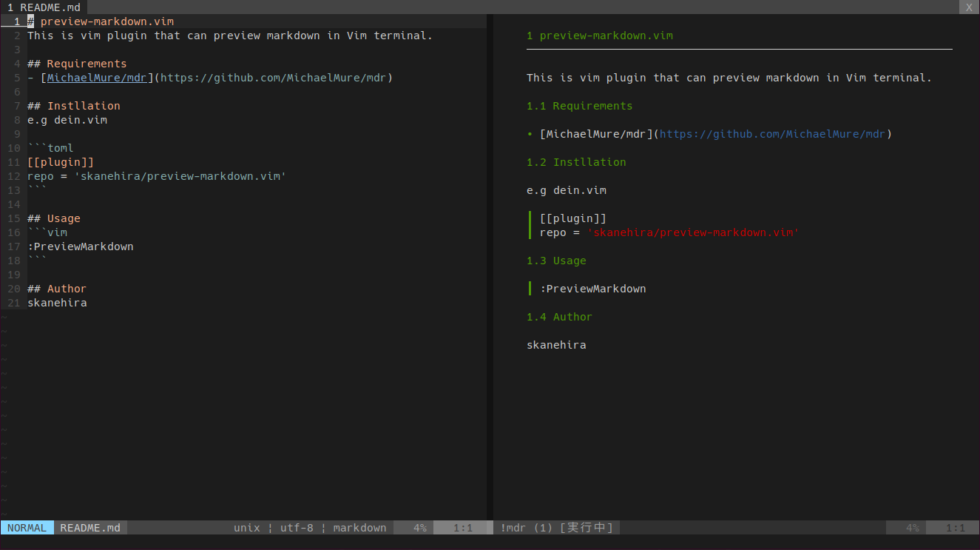This screenshot has width=980, height=550.
Task: Click 'skanehira' in the preview pane
Action: click(556, 345)
